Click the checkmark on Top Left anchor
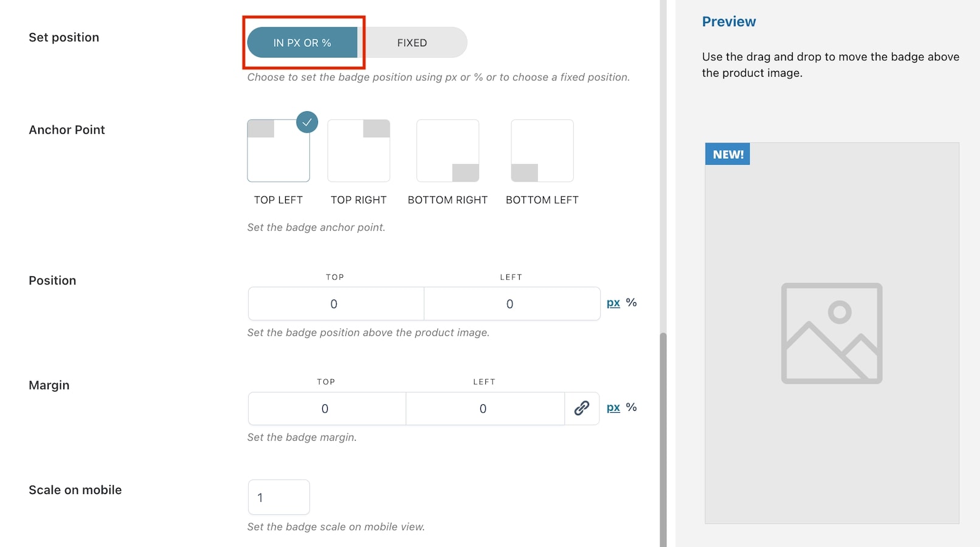 coord(307,122)
